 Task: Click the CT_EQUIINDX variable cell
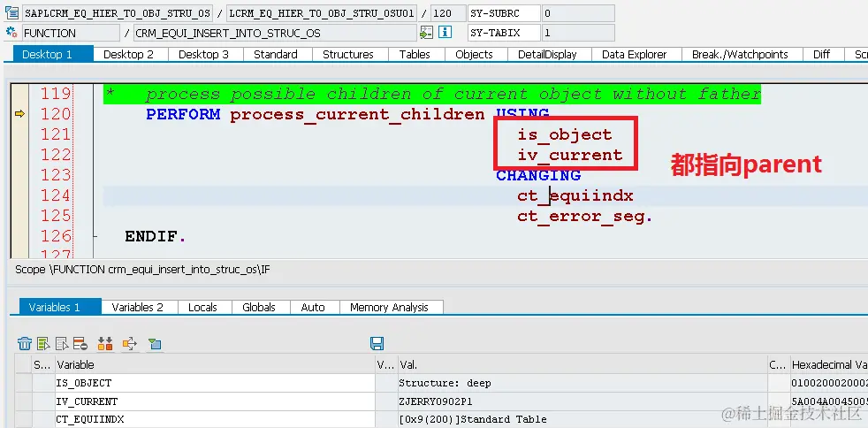point(215,420)
